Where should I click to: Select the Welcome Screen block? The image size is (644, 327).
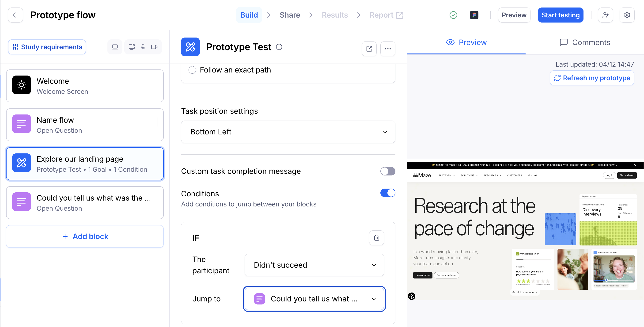85,86
